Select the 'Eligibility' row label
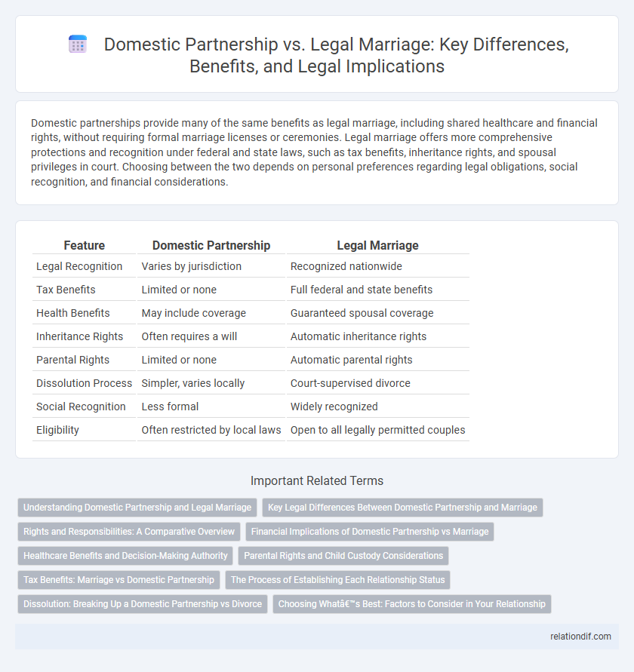634x672 pixels. coord(57,430)
